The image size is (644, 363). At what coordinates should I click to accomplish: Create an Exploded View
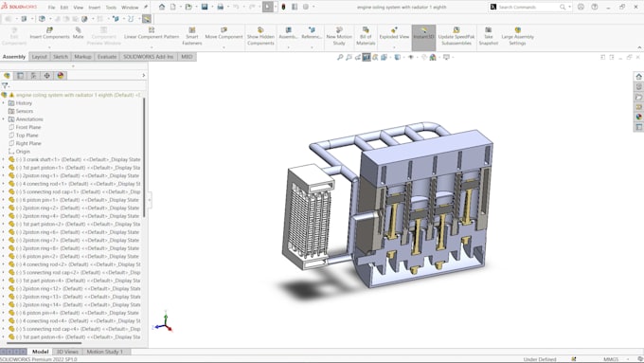point(394,33)
